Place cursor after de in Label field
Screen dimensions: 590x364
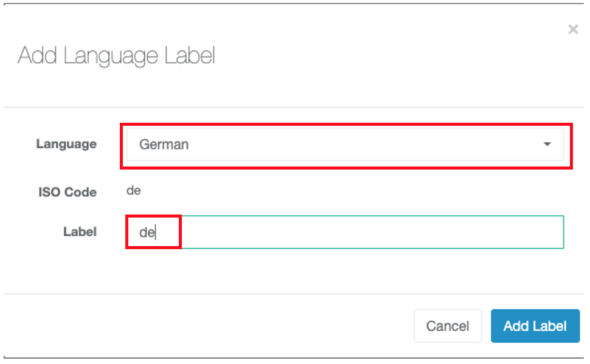click(156, 232)
